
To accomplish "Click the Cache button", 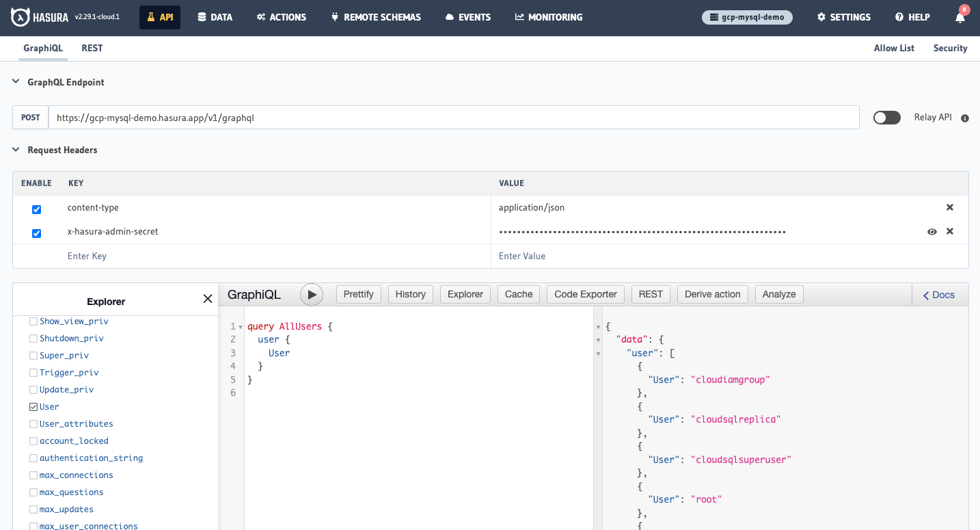I will pyautogui.click(x=519, y=294).
